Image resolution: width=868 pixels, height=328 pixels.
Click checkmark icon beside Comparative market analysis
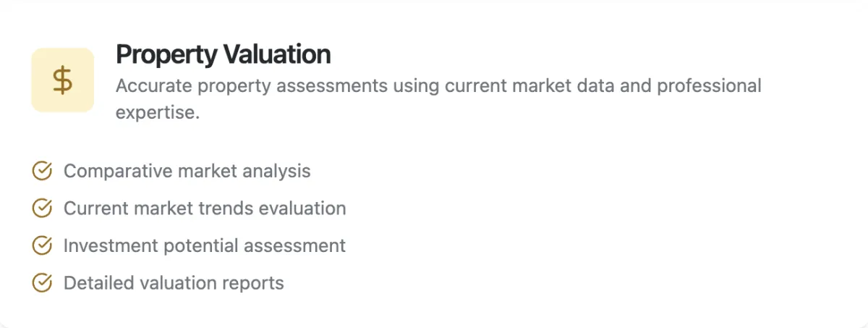43,171
